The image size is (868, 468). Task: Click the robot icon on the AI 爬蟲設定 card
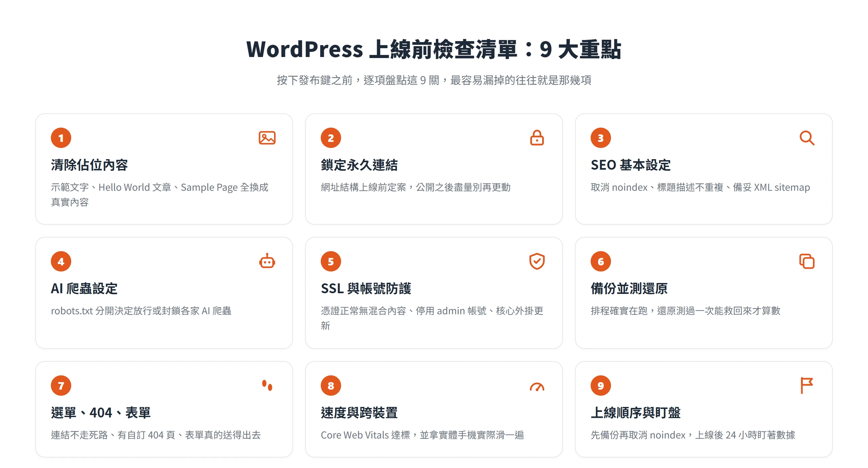click(267, 261)
